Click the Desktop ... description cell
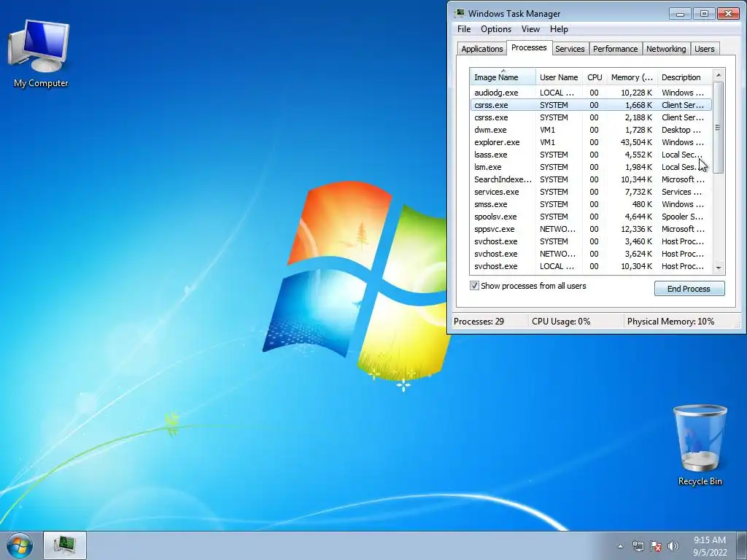 coord(681,130)
